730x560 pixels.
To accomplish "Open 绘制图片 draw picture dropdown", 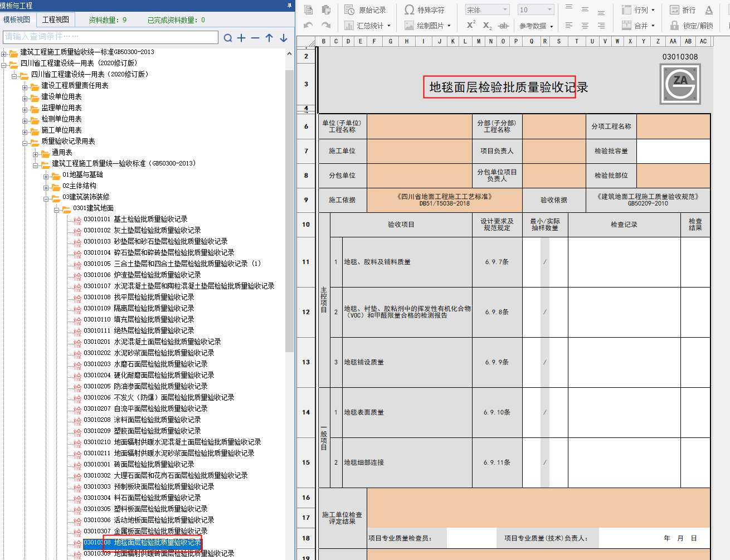I will 427,26.
